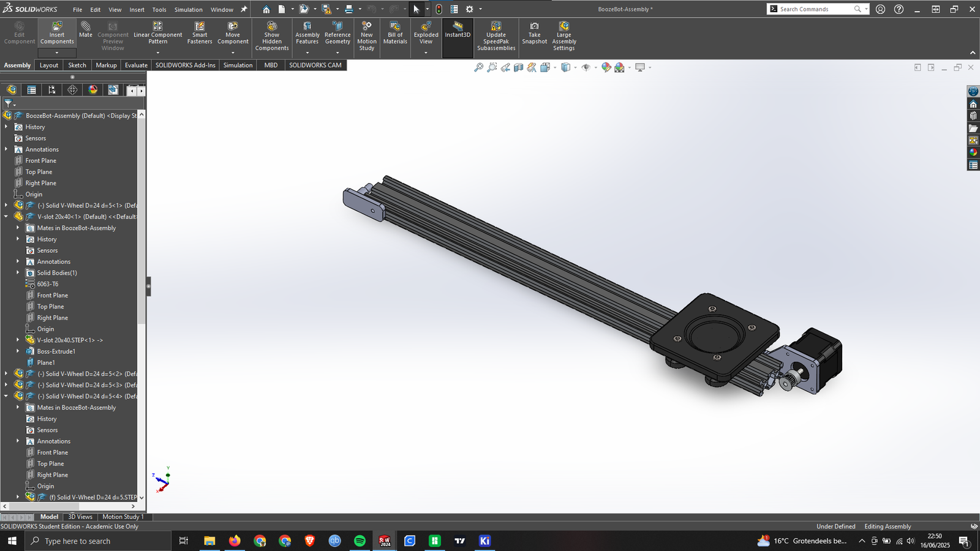The height and width of the screenshot is (551, 980).
Task: Switch to the Evaluate tab
Action: click(x=136, y=65)
